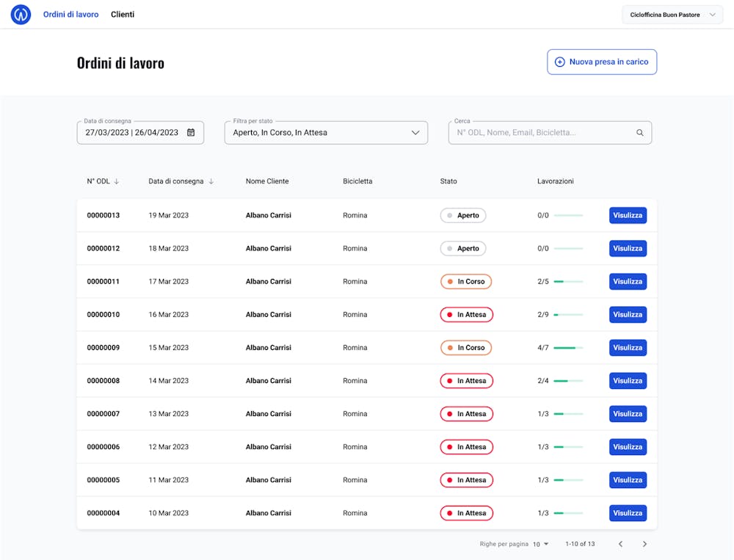Click plus icon in Nuova presa in carico

tap(559, 62)
